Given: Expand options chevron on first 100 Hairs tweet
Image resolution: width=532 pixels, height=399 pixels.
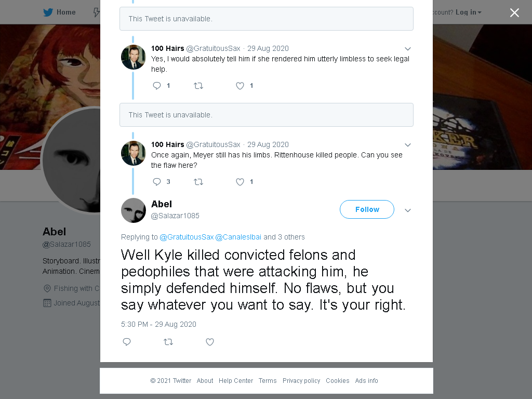Looking at the screenshot, I should point(408,49).
